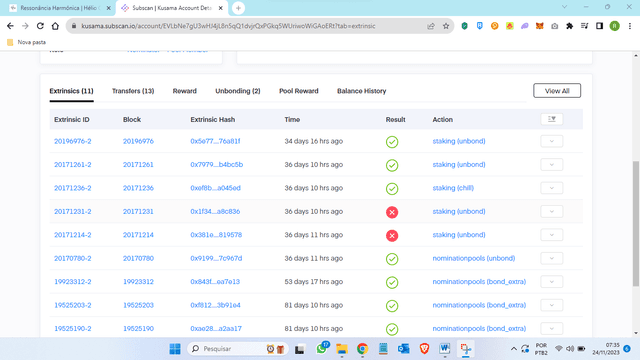
Task: Switch to the Ressonância Harmônica browser tab
Action: pos(59,8)
